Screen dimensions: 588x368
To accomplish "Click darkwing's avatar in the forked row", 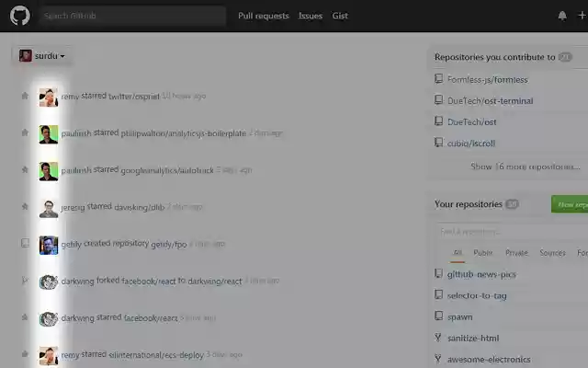I will [x=49, y=282].
